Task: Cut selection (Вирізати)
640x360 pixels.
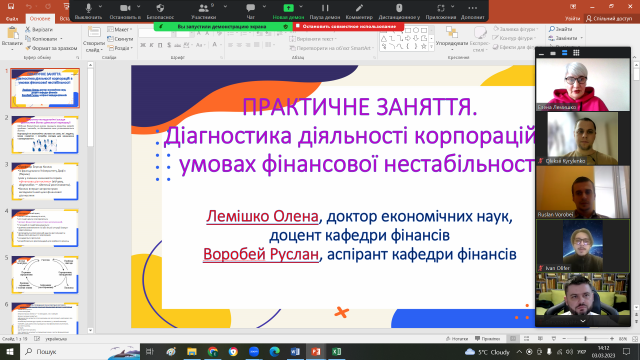Action: (39, 29)
